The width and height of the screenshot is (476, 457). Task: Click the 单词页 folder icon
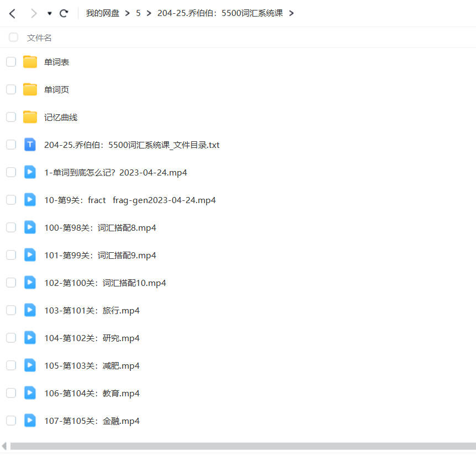coord(30,89)
